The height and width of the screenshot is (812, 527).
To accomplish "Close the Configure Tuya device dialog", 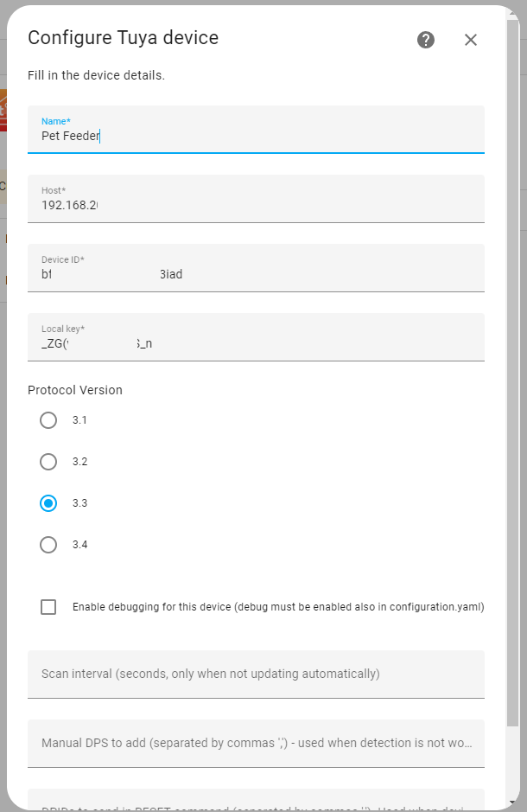I will (x=471, y=40).
